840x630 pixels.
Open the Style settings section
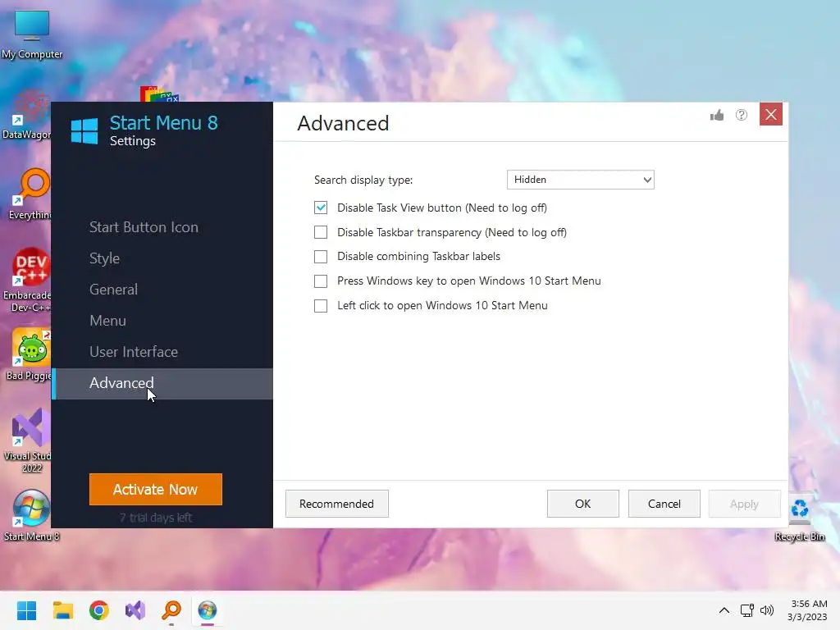tap(104, 258)
